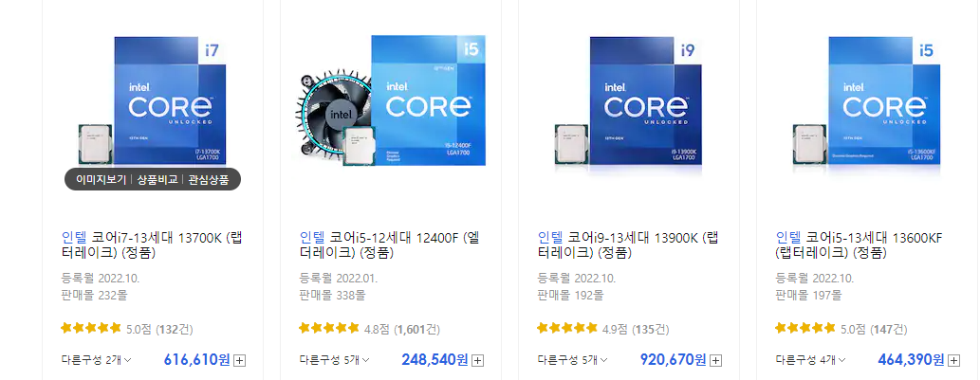This screenshot has height=380, width=980.
Task: Open the 인텔 코어i9-13세대 13900K product link
Action: [x=627, y=245]
